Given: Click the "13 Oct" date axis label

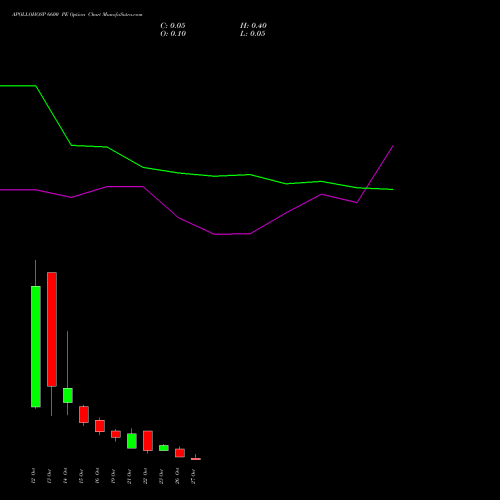Looking at the screenshot, I should point(49,476).
